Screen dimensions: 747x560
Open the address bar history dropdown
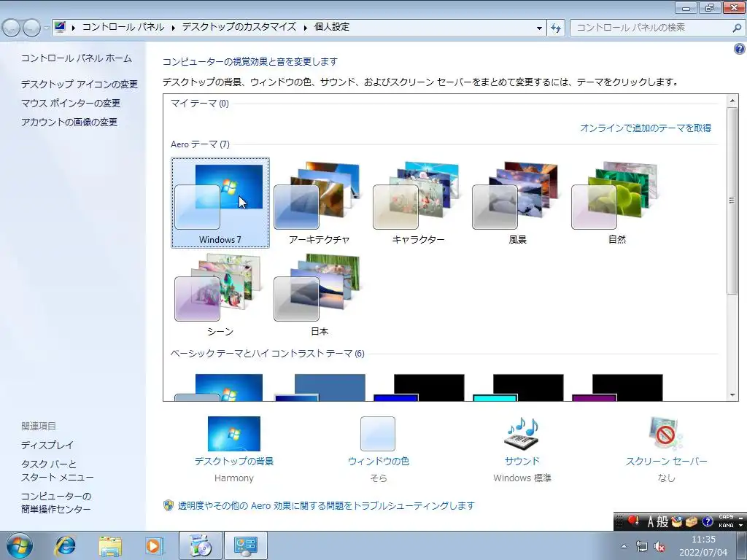[539, 28]
